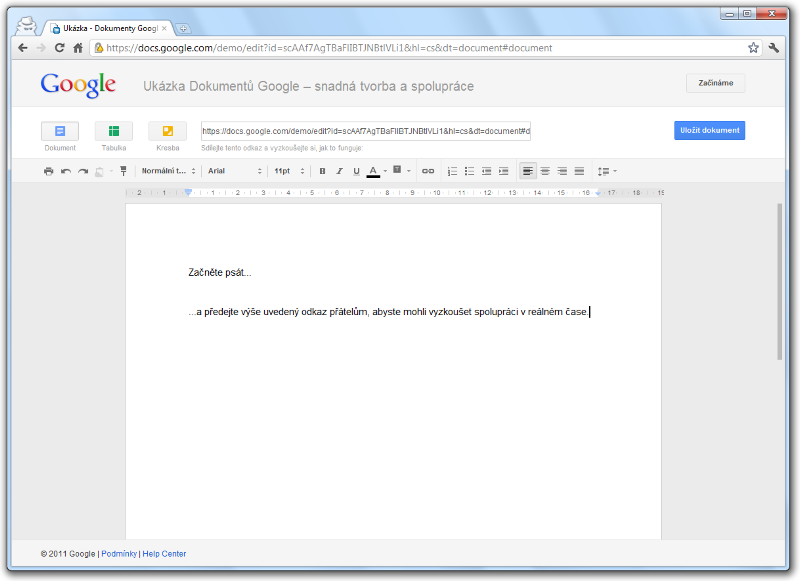This screenshot has width=800, height=581.
Task: Toggle underline formatting
Action: coord(356,171)
